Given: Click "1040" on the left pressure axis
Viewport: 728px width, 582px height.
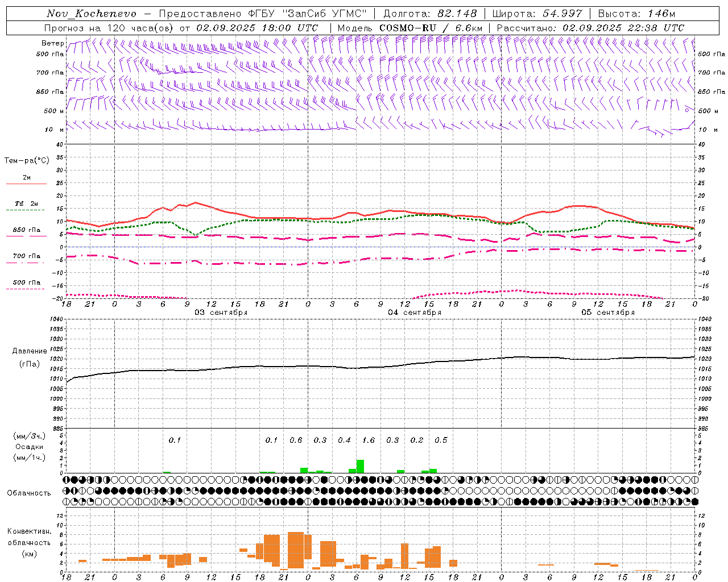Looking at the screenshot, I should point(56,319).
